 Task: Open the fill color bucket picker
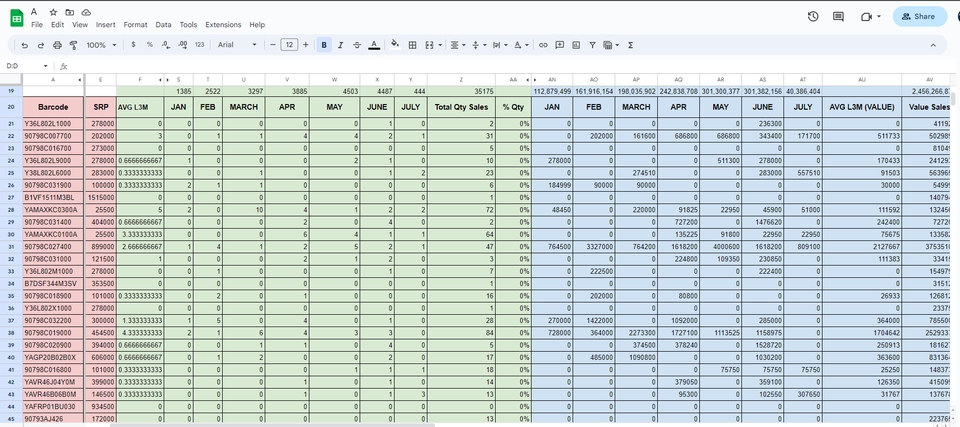tap(395, 44)
